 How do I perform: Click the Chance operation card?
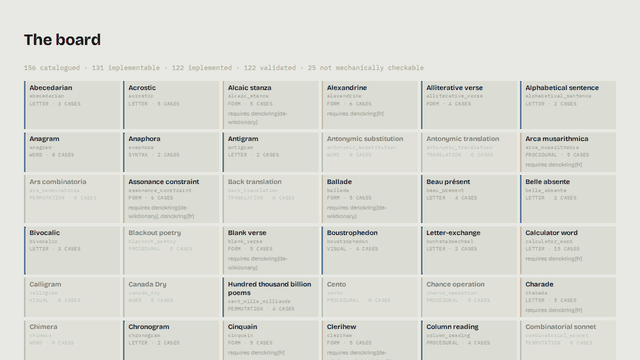coord(469,297)
